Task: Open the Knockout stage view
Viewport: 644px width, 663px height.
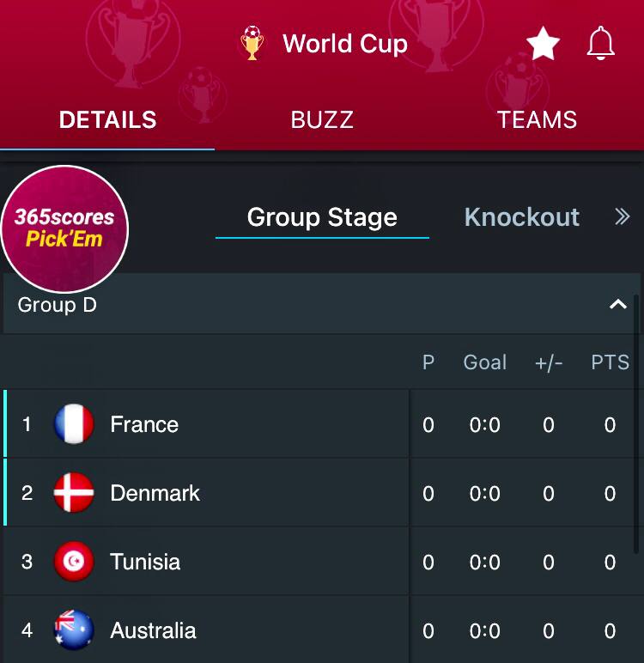Action: click(x=521, y=217)
